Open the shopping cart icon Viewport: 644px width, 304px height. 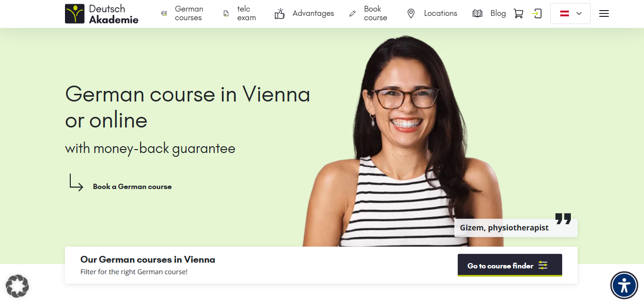tap(518, 13)
